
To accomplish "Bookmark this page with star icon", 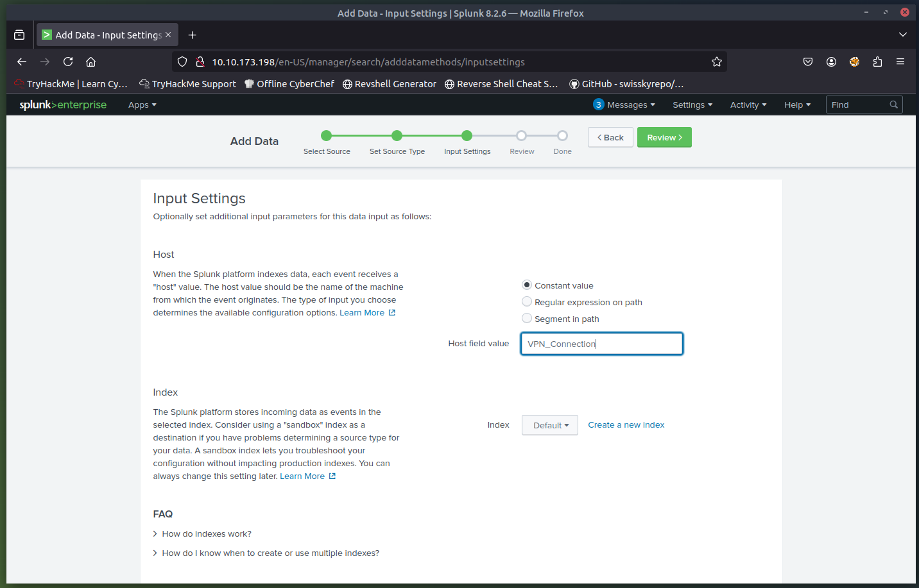I will (x=717, y=62).
